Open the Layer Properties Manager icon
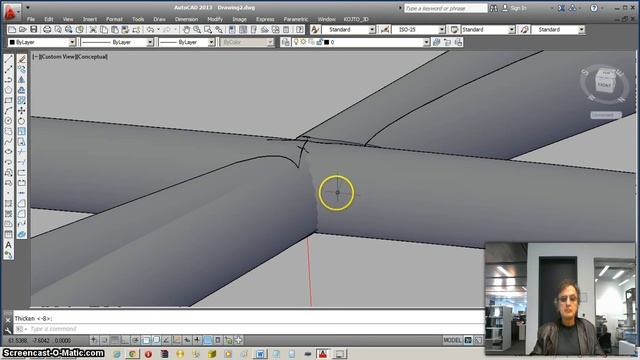This screenshot has width=640, height=360. pyautogui.click(x=285, y=42)
